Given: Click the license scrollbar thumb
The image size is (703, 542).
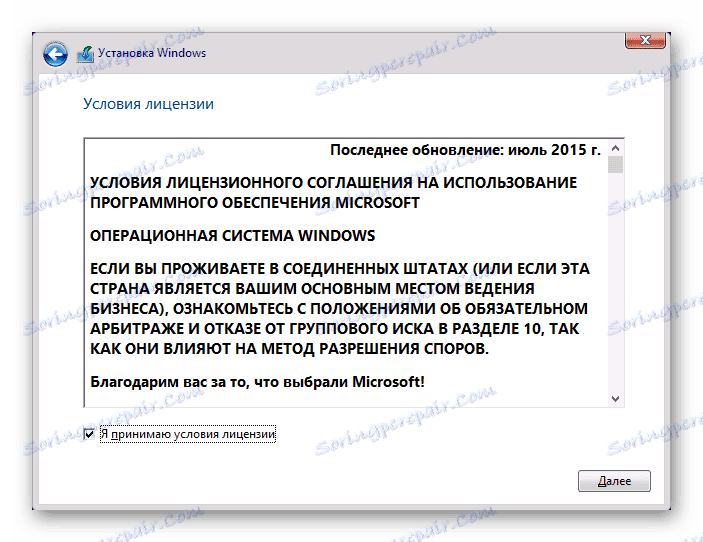Looking at the screenshot, I should point(616,164).
